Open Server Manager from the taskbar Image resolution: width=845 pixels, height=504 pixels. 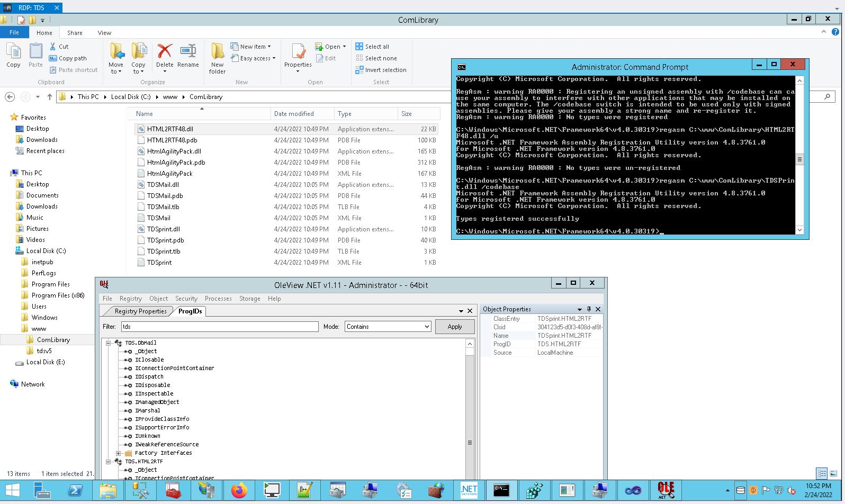[42, 491]
